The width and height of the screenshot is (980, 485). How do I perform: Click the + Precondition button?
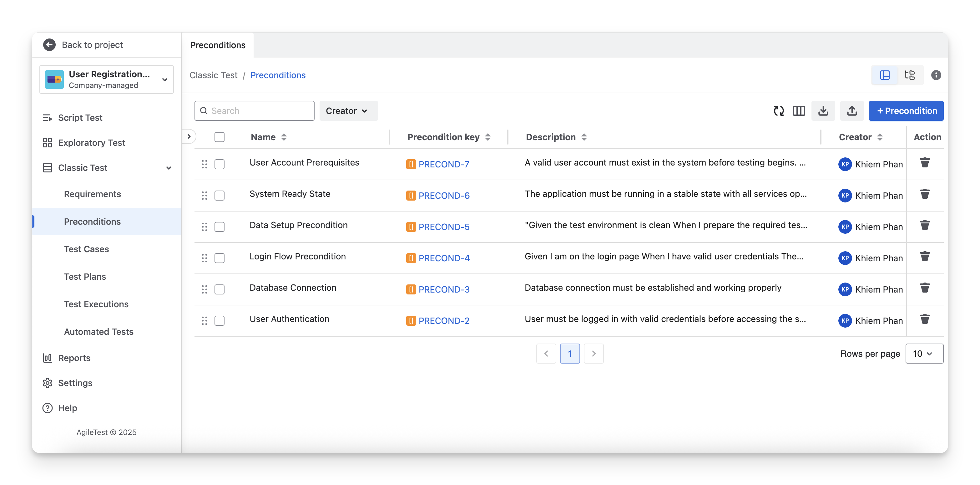[x=906, y=111]
